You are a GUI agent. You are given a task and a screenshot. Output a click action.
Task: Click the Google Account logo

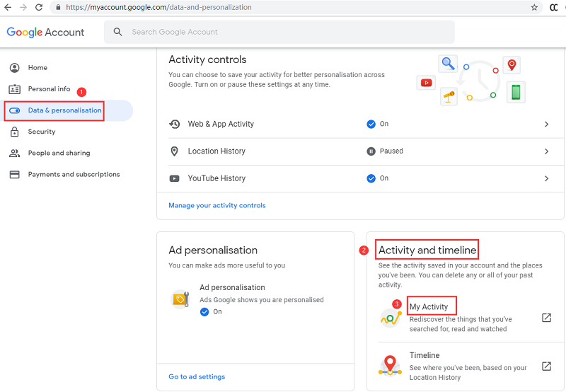tap(45, 32)
